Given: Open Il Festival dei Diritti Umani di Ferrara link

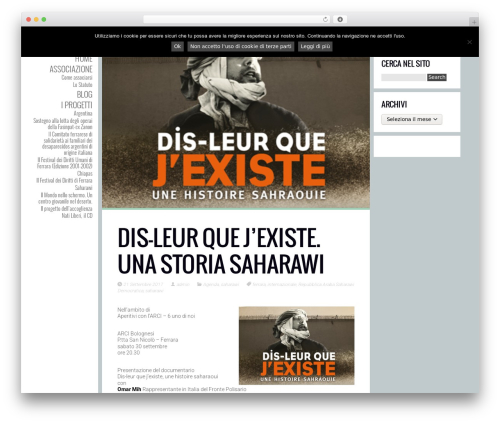Looking at the screenshot, I should [65, 163].
